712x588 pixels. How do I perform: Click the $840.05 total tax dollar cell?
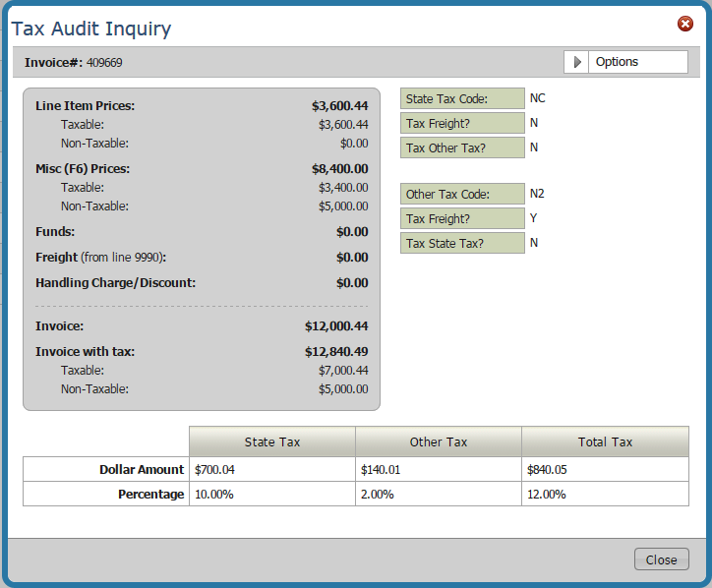pos(604,469)
